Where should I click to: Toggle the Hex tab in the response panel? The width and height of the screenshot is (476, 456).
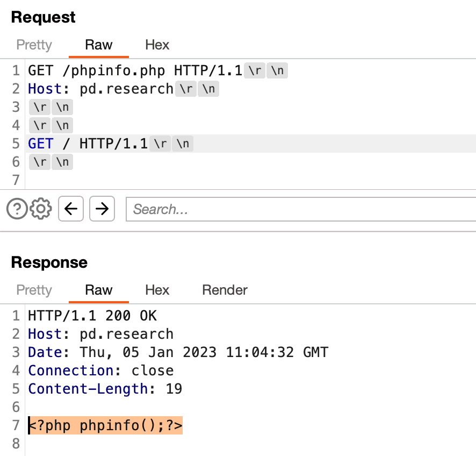[156, 290]
